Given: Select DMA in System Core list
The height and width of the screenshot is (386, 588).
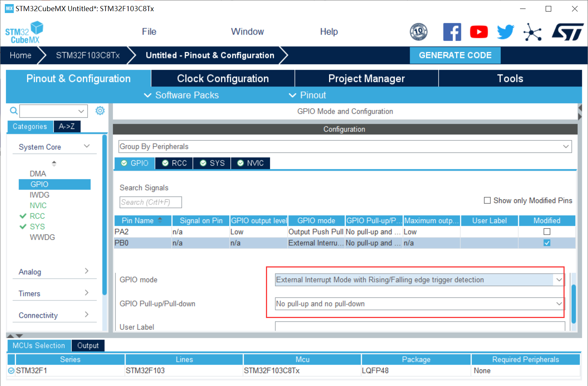Looking at the screenshot, I should pos(38,173).
